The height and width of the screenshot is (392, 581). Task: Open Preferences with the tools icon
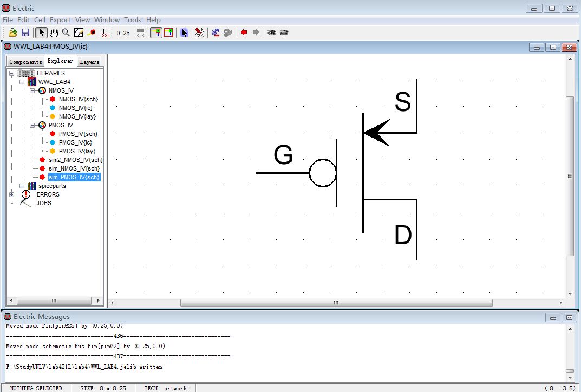200,32
